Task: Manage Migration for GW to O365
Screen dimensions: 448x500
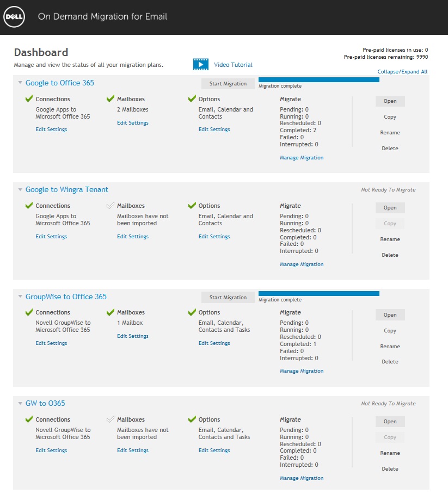Action: coord(302,478)
